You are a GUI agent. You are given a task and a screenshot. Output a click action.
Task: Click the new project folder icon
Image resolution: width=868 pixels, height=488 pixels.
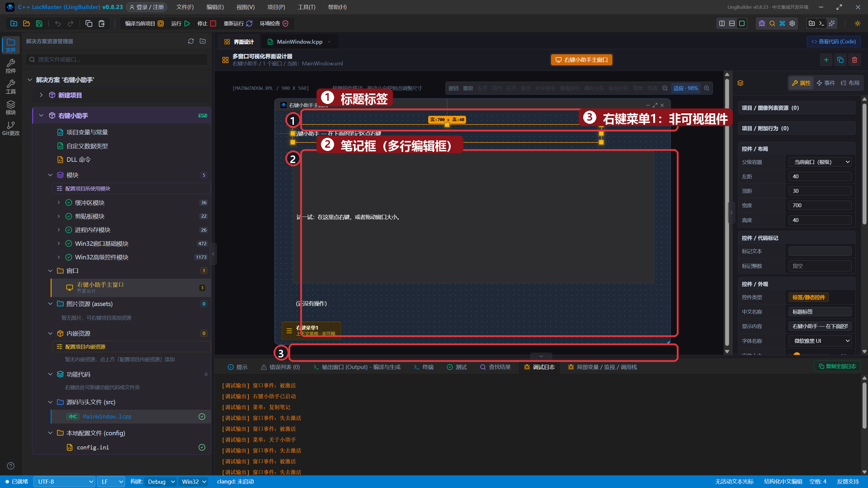[14, 23]
